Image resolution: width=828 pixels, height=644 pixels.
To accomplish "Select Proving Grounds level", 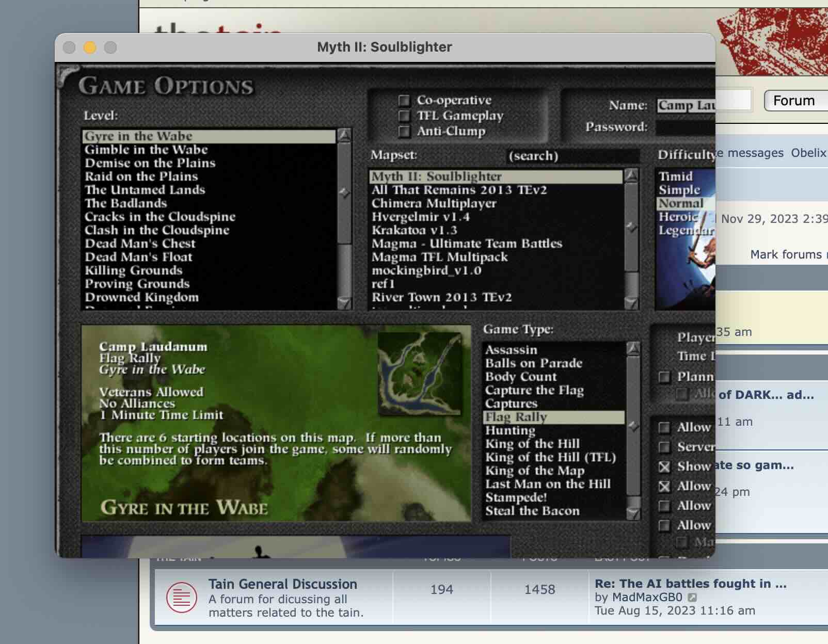I will click(x=209, y=284).
